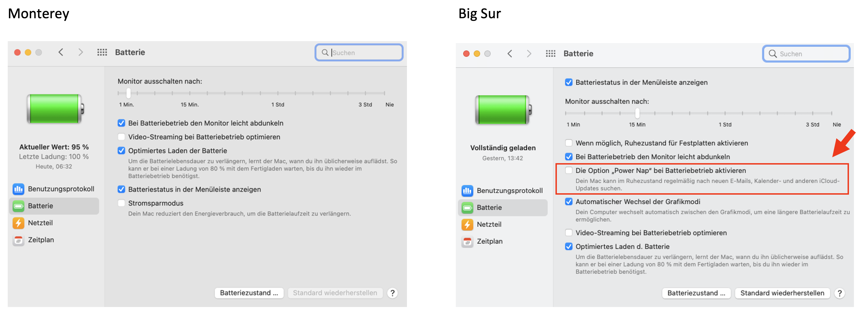Enable Ruhezustand für Festplatten checkbox
Screen dimensions: 868x315
(x=569, y=143)
